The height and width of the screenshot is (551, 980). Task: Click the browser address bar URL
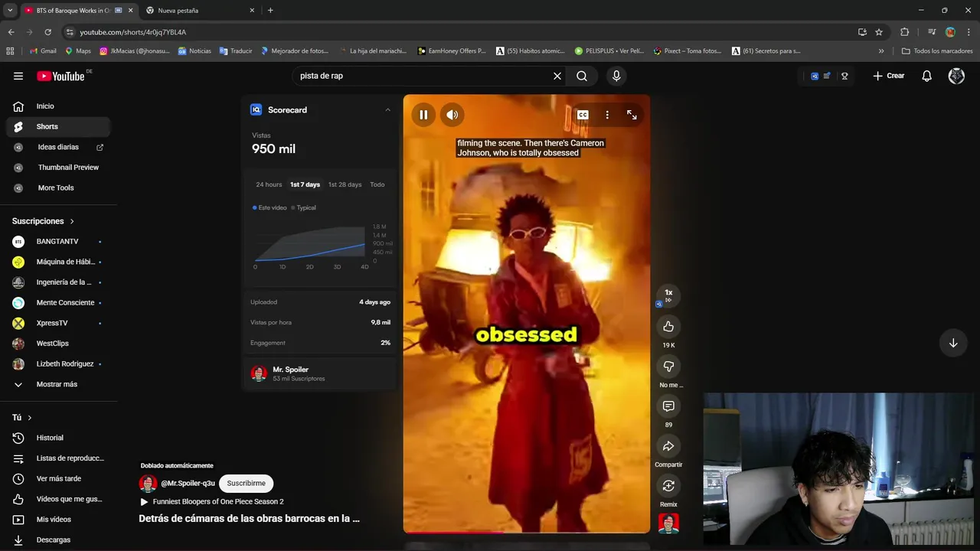[x=133, y=32]
